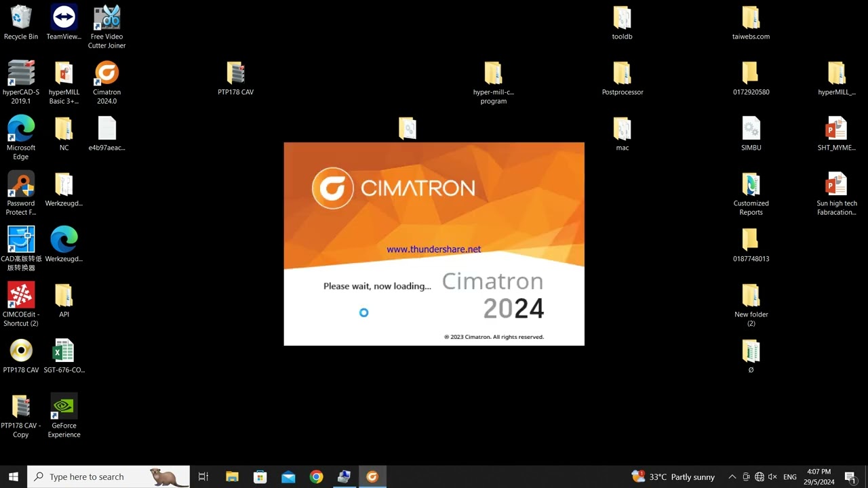
Task: Select the API folder icon
Action: 64,300
